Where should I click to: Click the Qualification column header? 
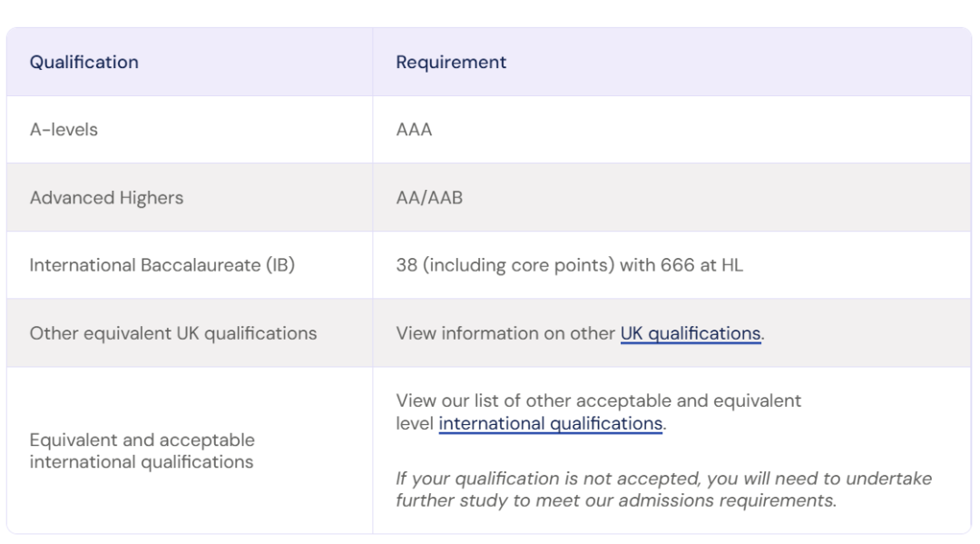[x=84, y=62]
